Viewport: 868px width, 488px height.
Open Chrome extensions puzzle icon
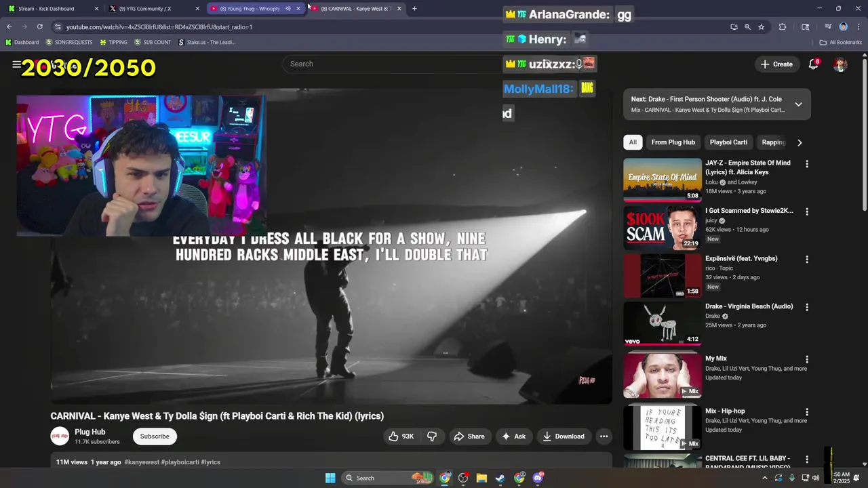pos(783,27)
